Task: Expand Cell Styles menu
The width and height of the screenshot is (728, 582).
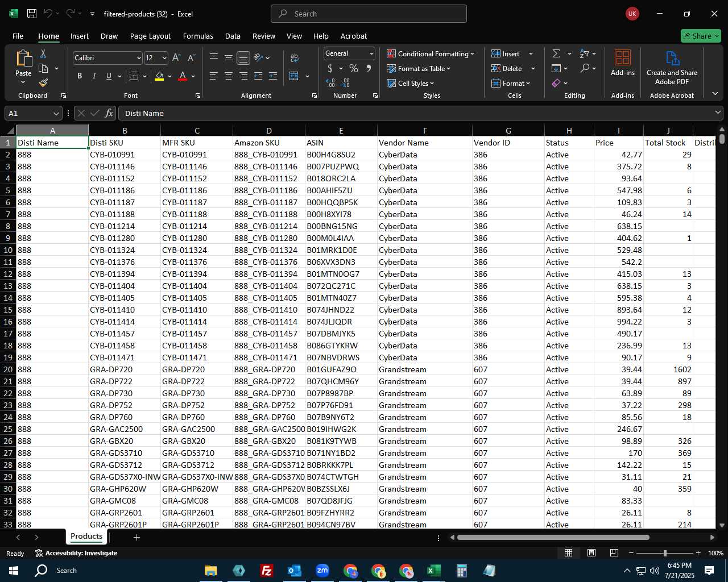Action: (411, 83)
